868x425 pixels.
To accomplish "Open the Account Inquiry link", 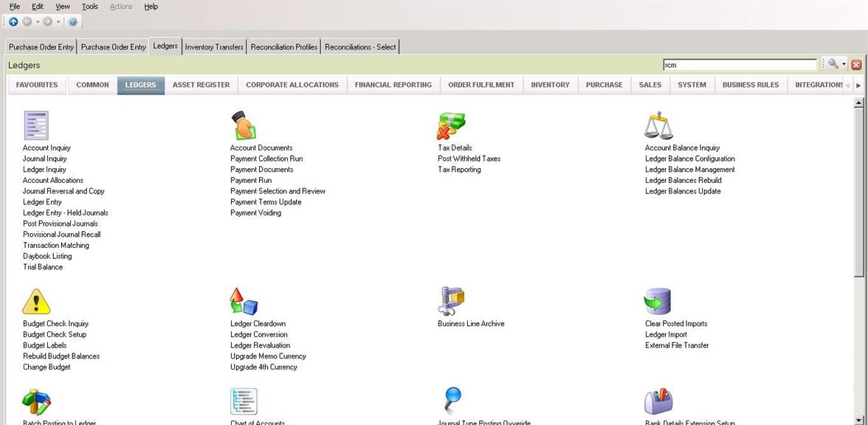I will 46,148.
